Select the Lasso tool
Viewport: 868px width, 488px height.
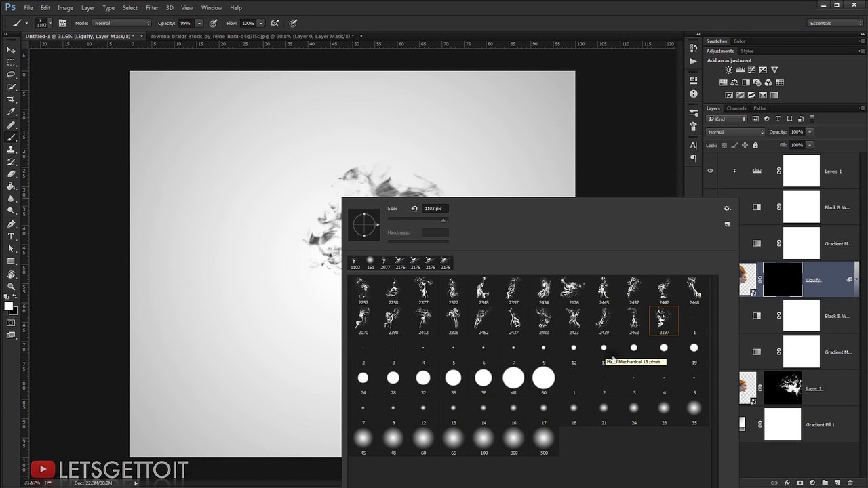point(11,75)
